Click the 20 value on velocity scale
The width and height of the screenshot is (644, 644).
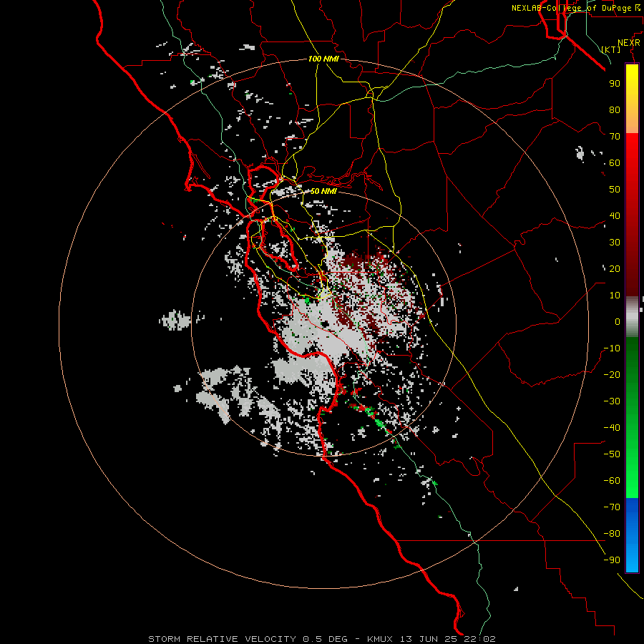(x=615, y=269)
